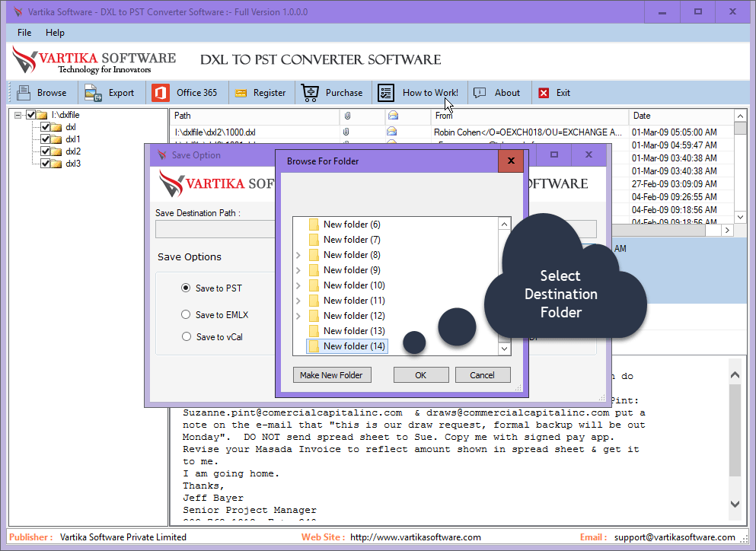The image size is (756, 551).
Task: Click the Make New Folder button
Action: coord(332,375)
